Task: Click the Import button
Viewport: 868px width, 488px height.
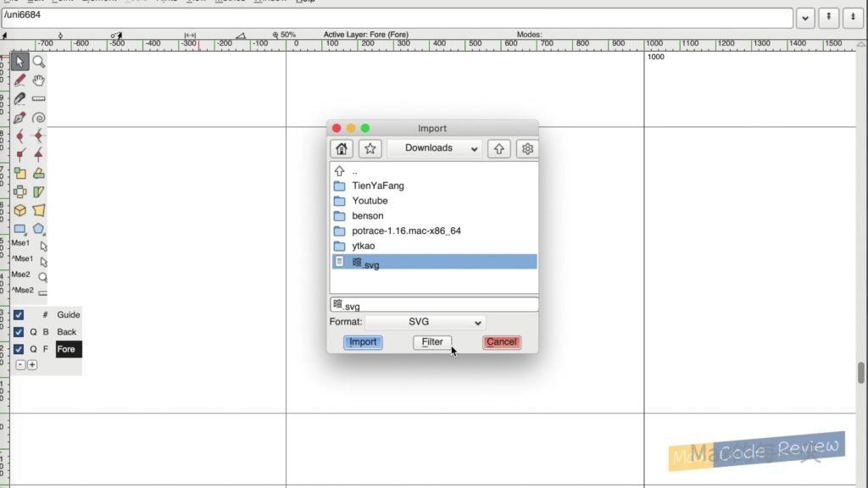Action: coord(363,342)
